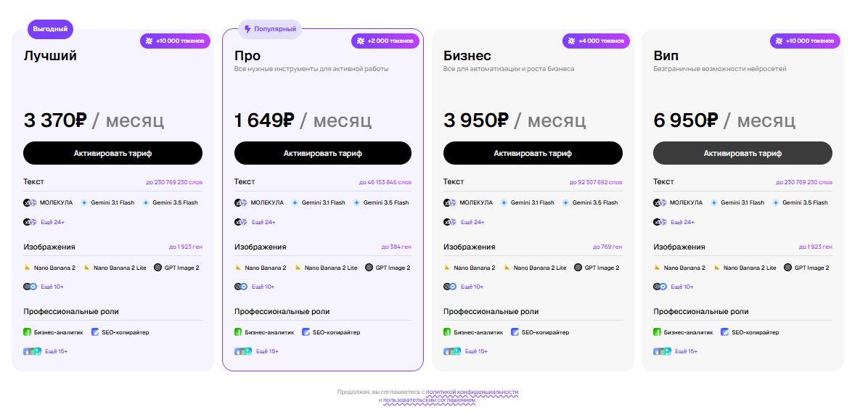
Task: Click the Gemini 3.1 Flash icon in Про card
Action: coord(295,202)
